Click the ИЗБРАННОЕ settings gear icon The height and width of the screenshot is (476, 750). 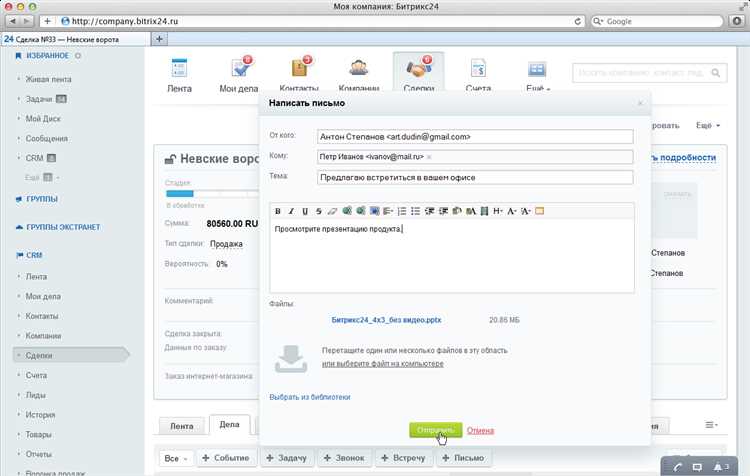tap(78, 56)
